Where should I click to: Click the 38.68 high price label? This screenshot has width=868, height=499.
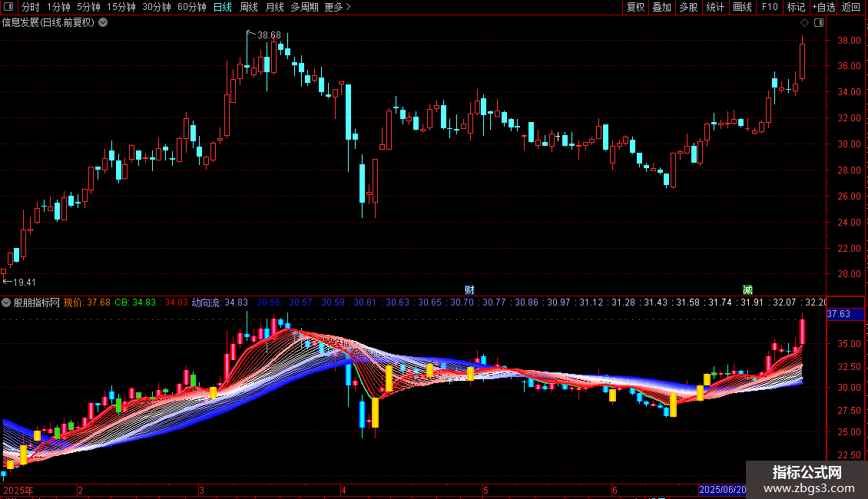(269, 35)
